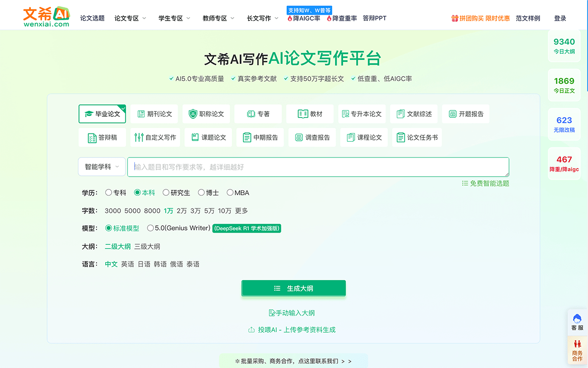
Task: Click the 商务合作 icon at bottom right
Action: pos(577,344)
